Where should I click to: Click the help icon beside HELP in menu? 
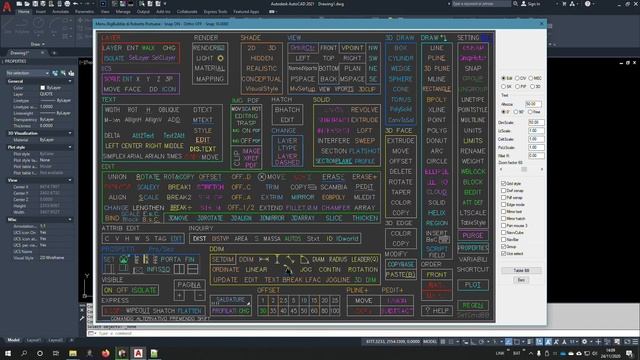click(427, 310)
